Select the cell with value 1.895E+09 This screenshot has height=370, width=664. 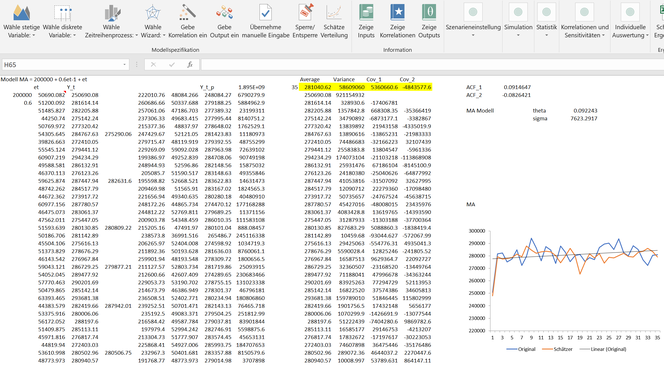click(x=251, y=87)
